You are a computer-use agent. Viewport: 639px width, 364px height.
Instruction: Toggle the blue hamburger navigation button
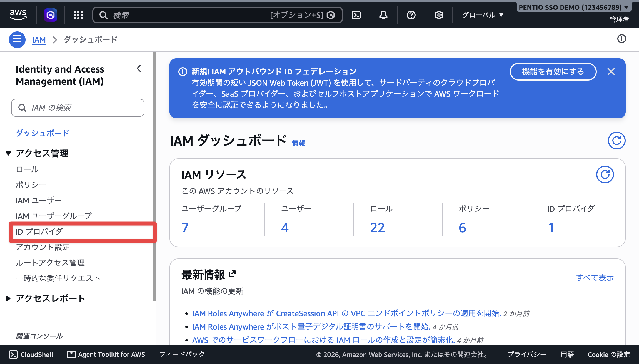click(17, 39)
